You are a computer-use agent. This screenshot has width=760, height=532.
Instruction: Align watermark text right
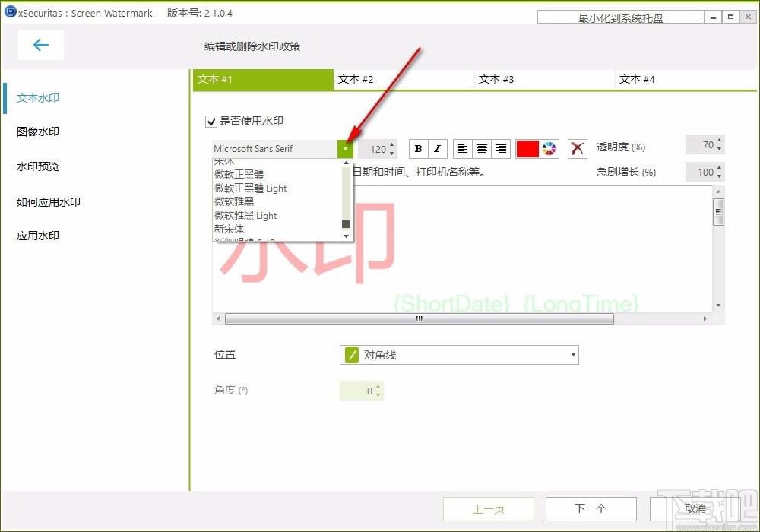(501, 149)
